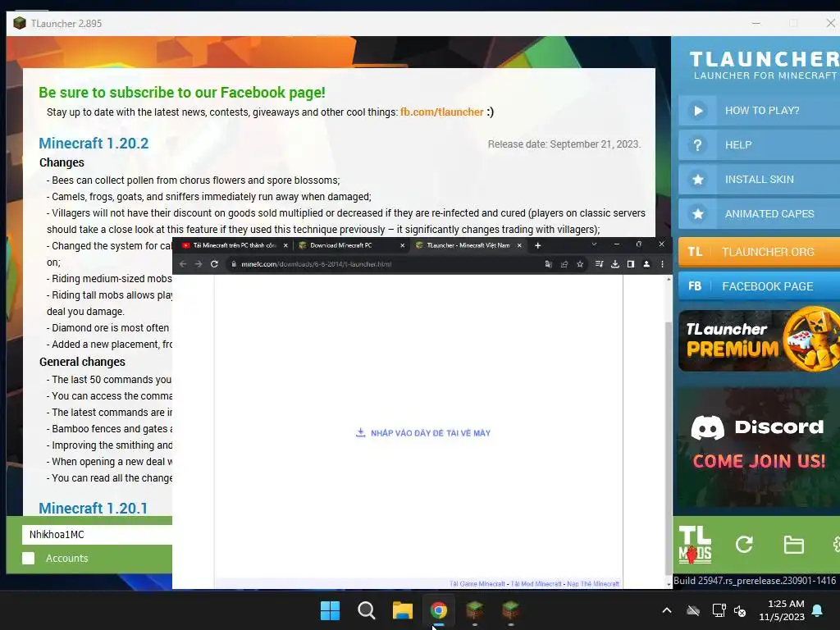840x630 pixels.
Task: Click 'NHẤP VÀO ĐÂY ĐỂ TẢI VỀ MÁY' download link
Action: 423,433
